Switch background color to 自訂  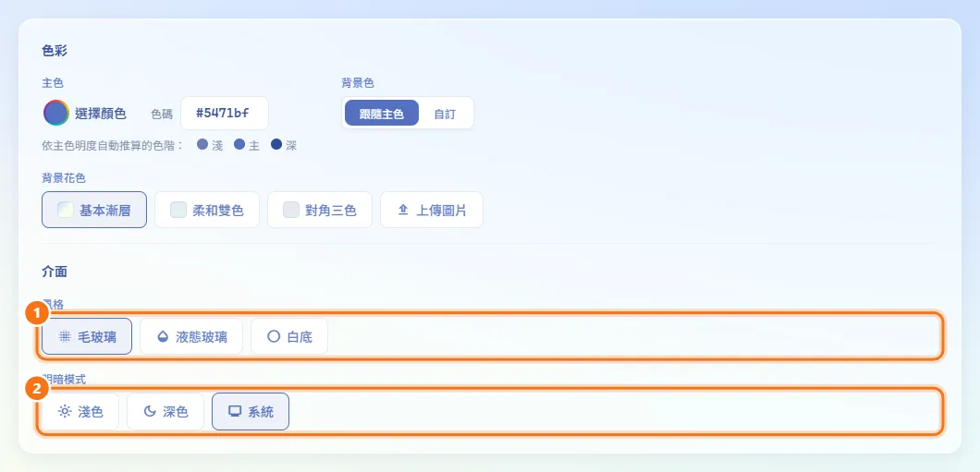coord(445,114)
